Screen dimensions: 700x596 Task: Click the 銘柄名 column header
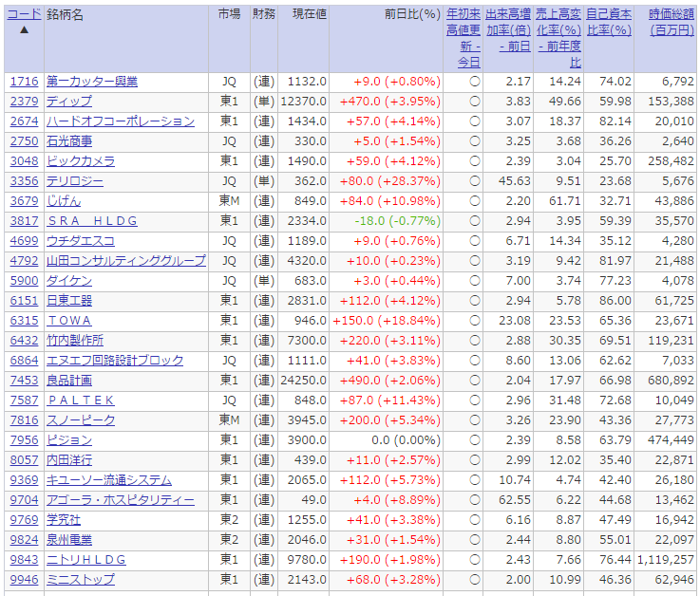coord(66,14)
